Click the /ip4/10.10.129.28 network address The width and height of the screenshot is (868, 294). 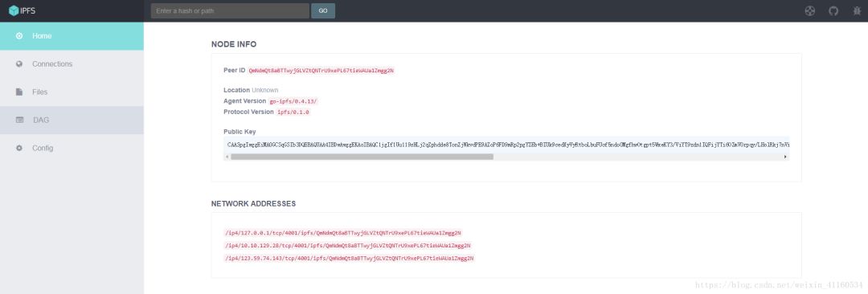coord(348,246)
